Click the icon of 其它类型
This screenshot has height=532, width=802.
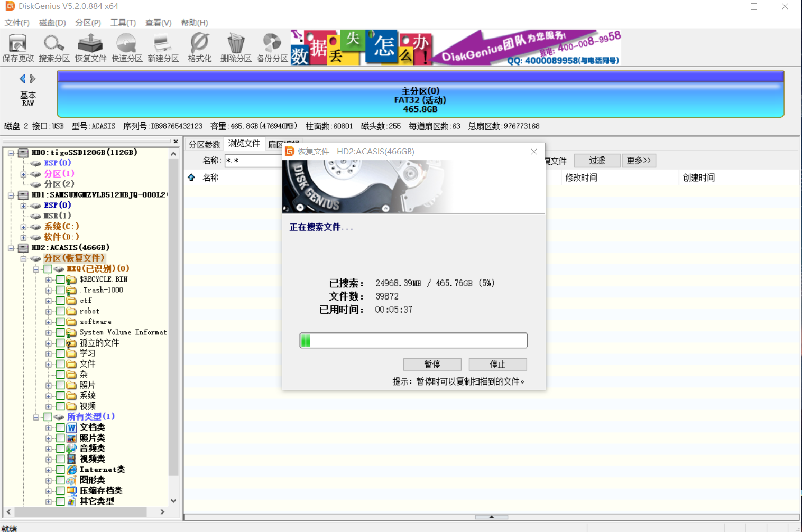[x=71, y=501]
